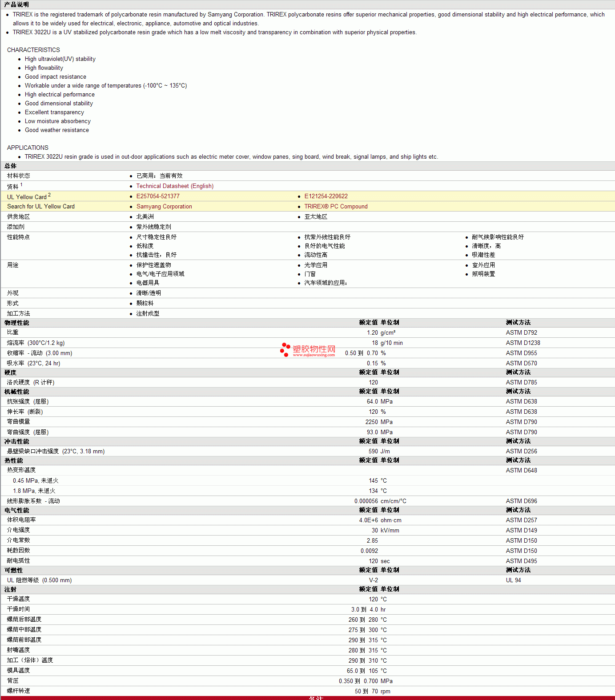Screen dimensions: 615x700
Task: Click the 注射成型 processing method value
Action: [x=148, y=313]
